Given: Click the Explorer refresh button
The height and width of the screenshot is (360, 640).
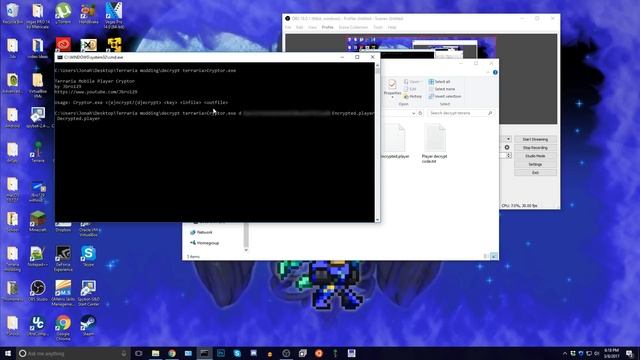Looking at the screenshot, I should pyautogui.click(x=420, y=113).
